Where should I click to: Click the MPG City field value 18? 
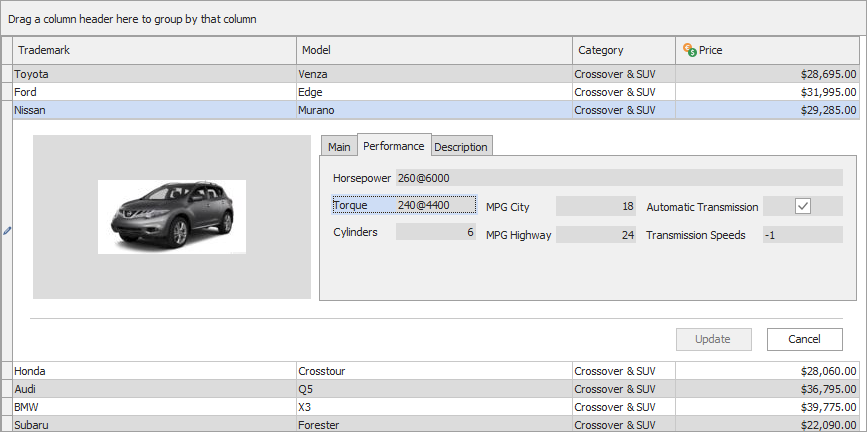596,206
